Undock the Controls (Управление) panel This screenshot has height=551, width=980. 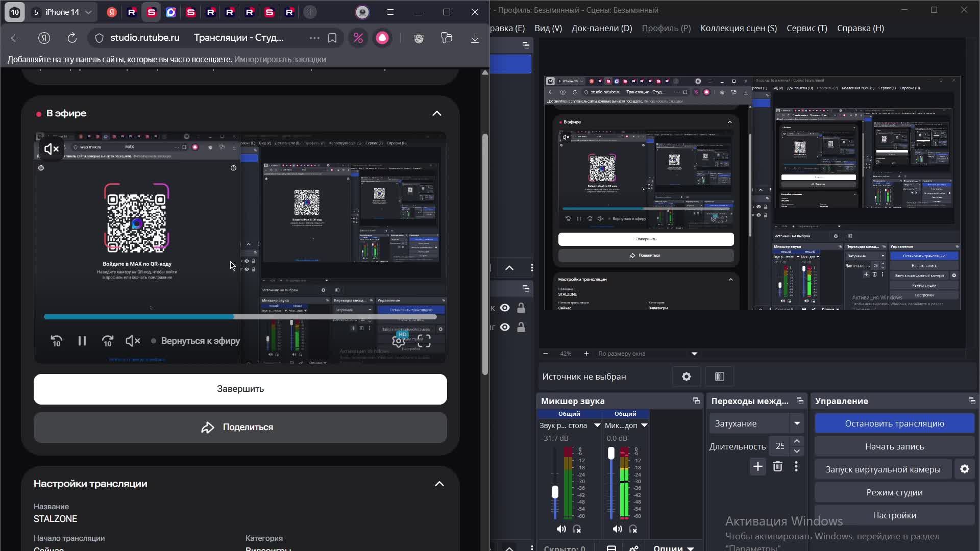[971, 401]
